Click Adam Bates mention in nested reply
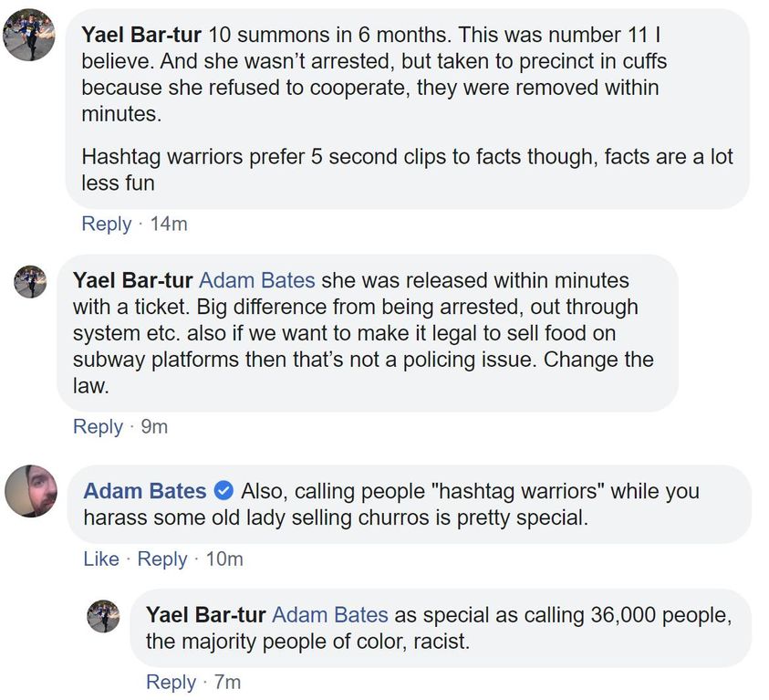This screenshot has height=700, width=769. click(330, 615)
